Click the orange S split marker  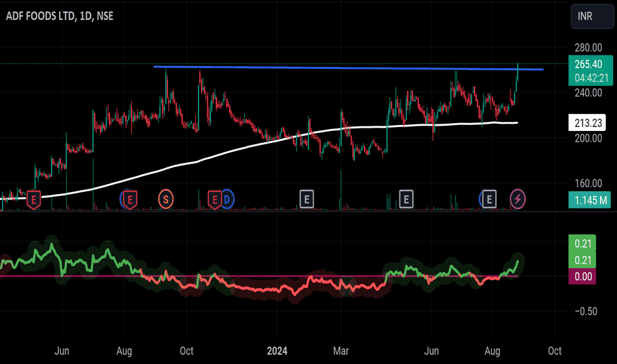tap(166, 199)
